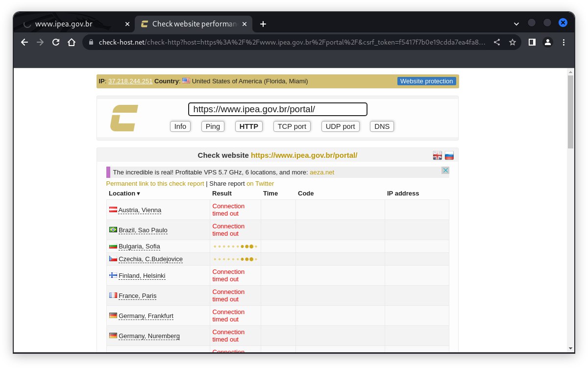Open the Chrome three-dot menu
The height and width of the screenshot is (368, 588).
point(563,42)
